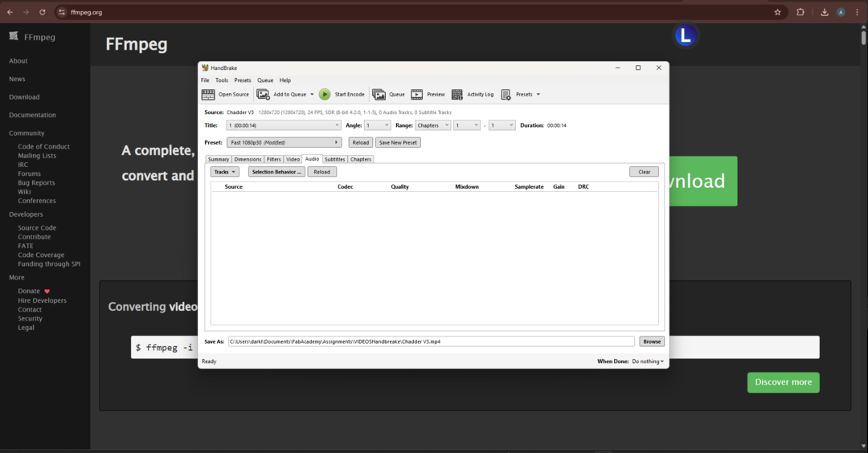Click the Presets toolbar icon

pyautogui.click(x=506, y=95)
